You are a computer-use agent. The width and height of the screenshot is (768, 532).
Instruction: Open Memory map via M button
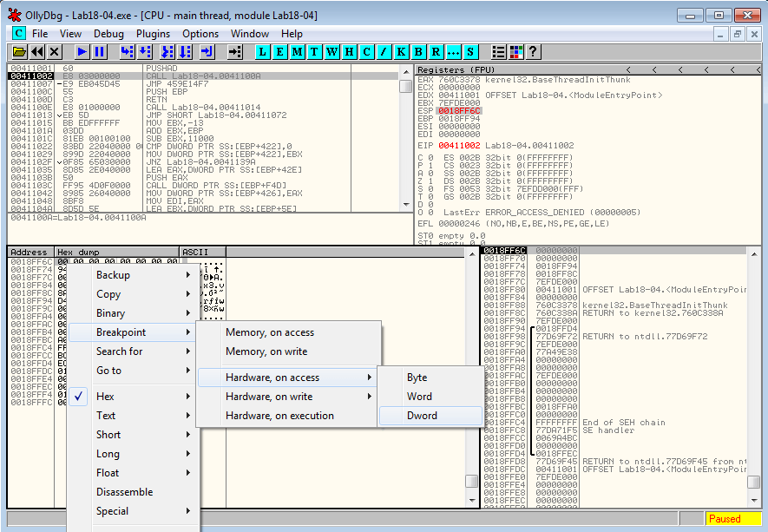(297, 52)
